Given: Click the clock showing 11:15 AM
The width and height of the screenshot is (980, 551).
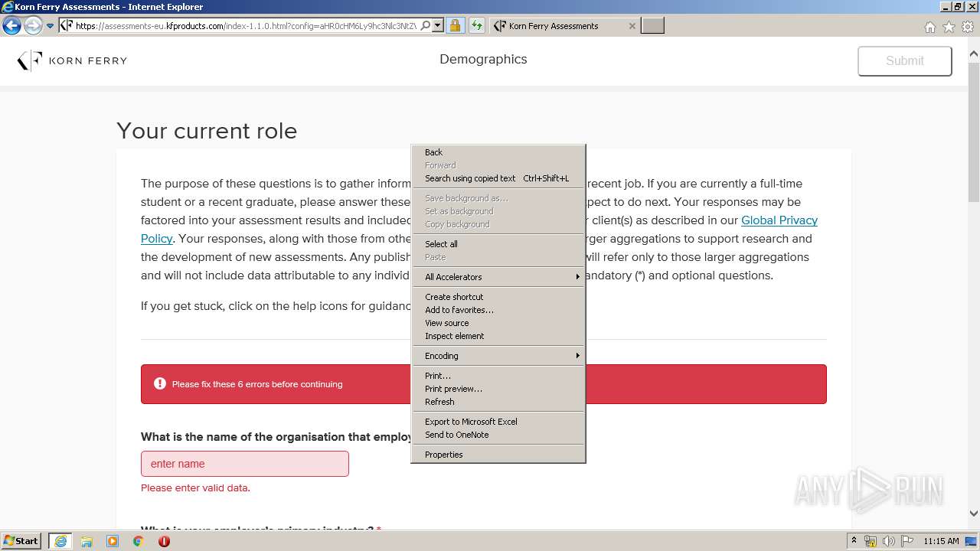Looking at the screenshot, I should (941, 541).
